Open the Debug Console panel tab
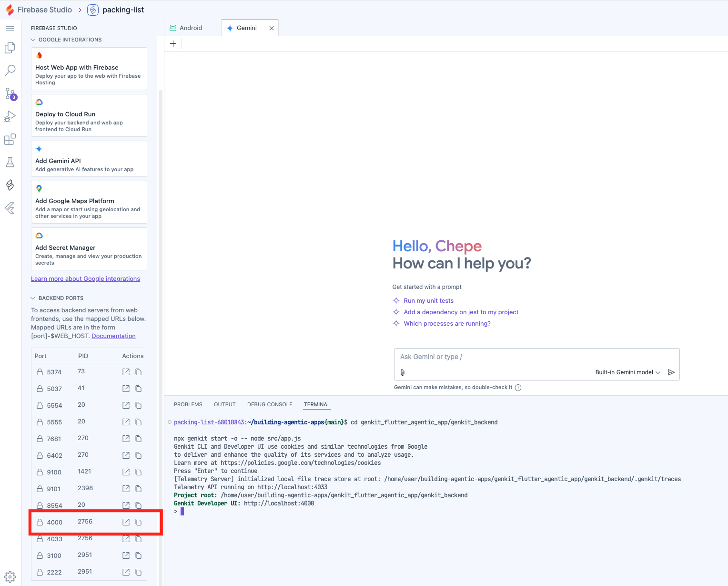This screenshot has width=728, height=586. 270,404
